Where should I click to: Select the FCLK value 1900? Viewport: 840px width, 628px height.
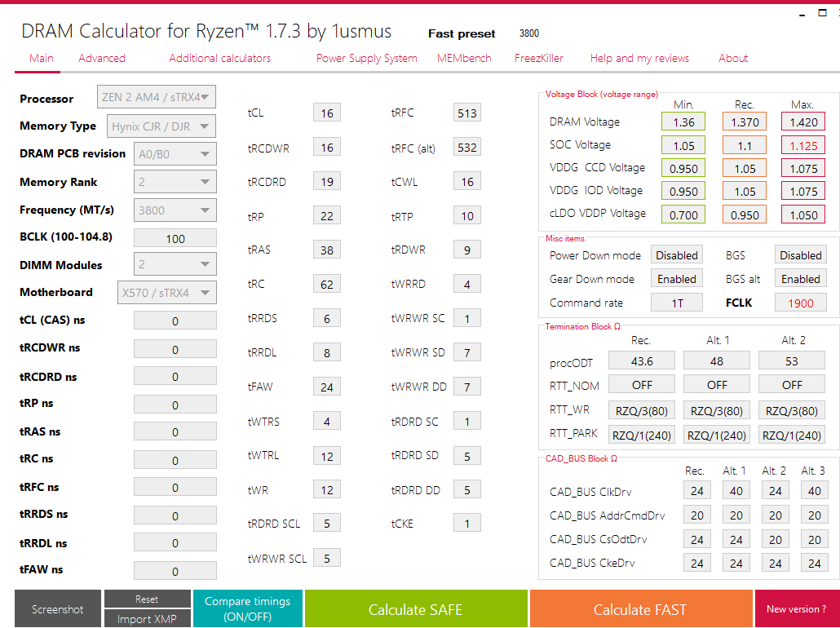(x=801, y=303)
